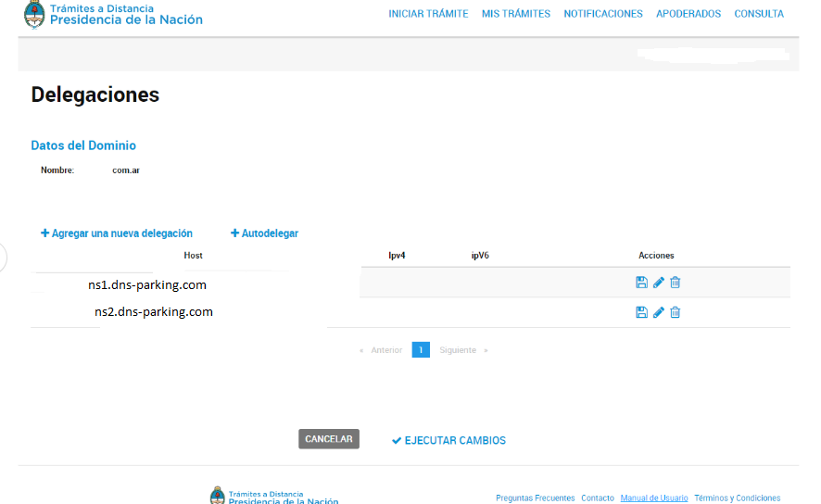Edit the ns1.dns-parking.com host entry
Viewport: 821px width, 504px height.
(659, 283)
